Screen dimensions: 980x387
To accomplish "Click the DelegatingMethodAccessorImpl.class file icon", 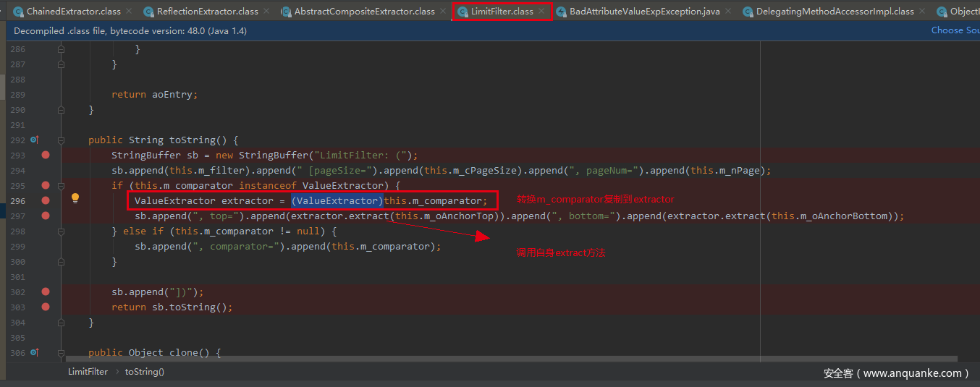I will (x=748, y=12).
